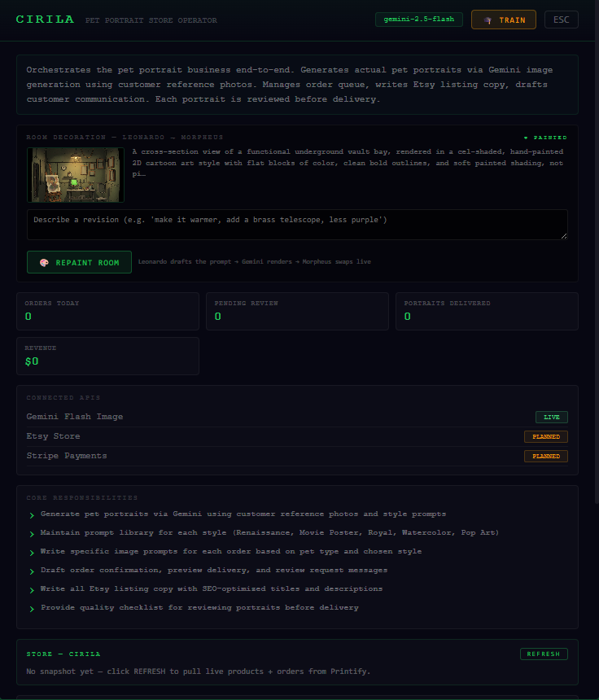Click the CIRILA title logo
The width and height of the screenshot is (599, 700).
(45, 20)
